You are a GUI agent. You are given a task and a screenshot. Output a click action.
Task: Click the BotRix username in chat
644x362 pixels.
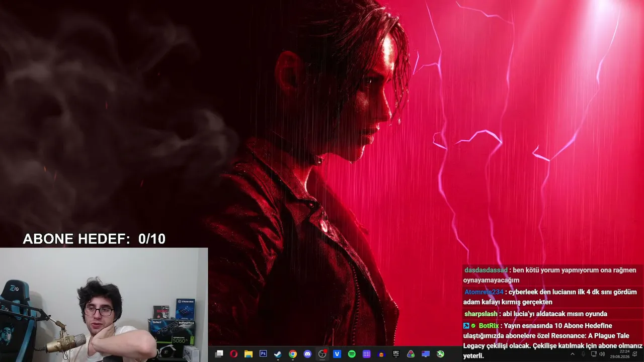coord(489,326)
